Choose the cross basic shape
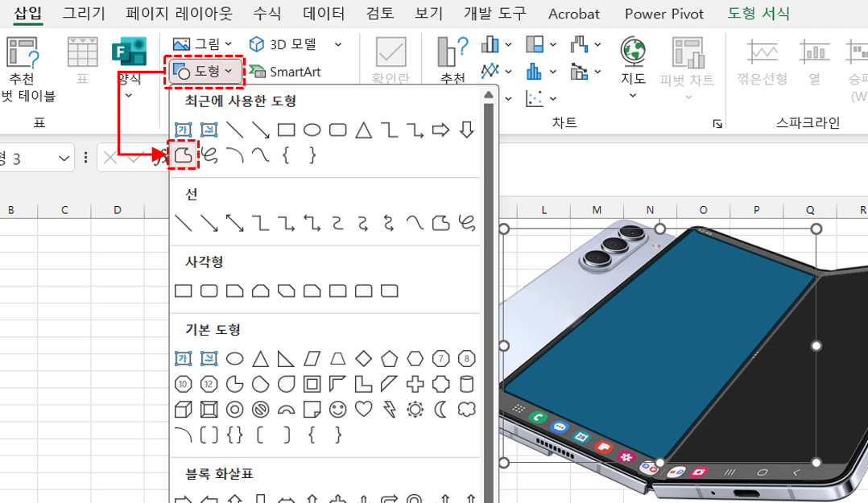This screenshot has width=868, height=503. pos(415,384)
